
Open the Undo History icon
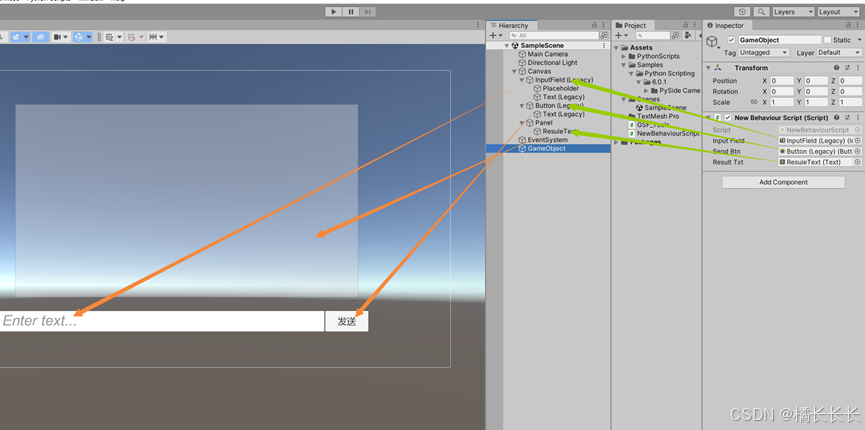(742, 12)
